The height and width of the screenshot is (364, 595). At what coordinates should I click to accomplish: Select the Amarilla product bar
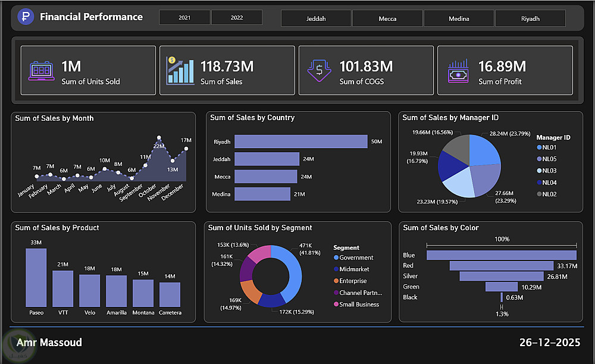click(116, 291)
